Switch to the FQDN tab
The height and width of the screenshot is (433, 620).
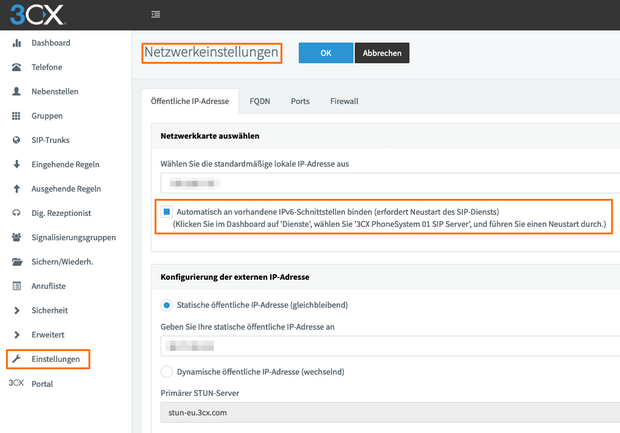pos(260,101)
